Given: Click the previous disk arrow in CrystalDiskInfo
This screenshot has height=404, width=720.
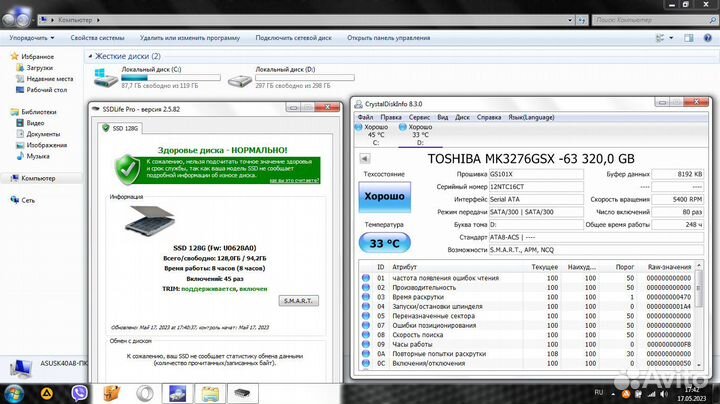Looking at the screenshot, I should [365, 158].
